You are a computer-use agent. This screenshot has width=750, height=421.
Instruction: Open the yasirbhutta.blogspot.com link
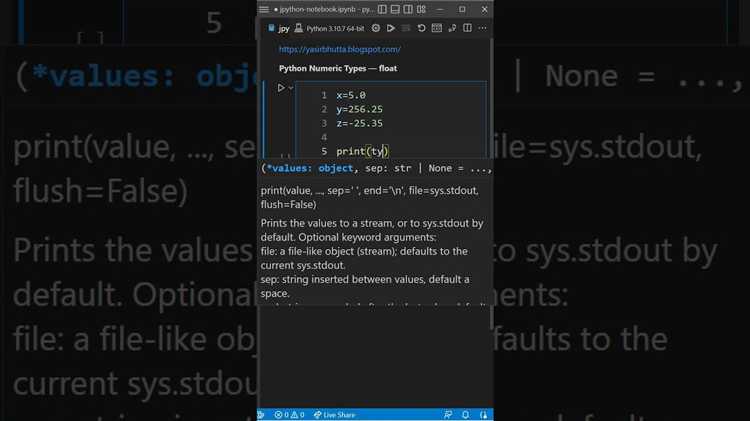[x=339, y=49]
